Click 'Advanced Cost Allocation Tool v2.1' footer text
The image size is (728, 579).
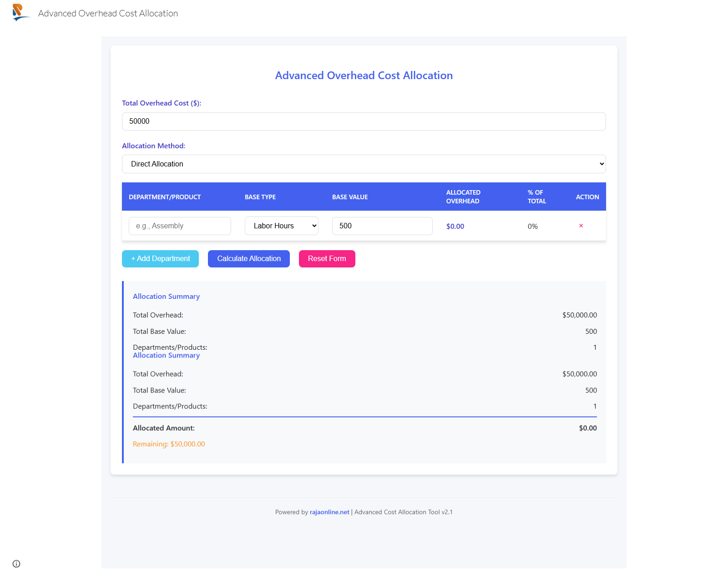tap(404, 512)
